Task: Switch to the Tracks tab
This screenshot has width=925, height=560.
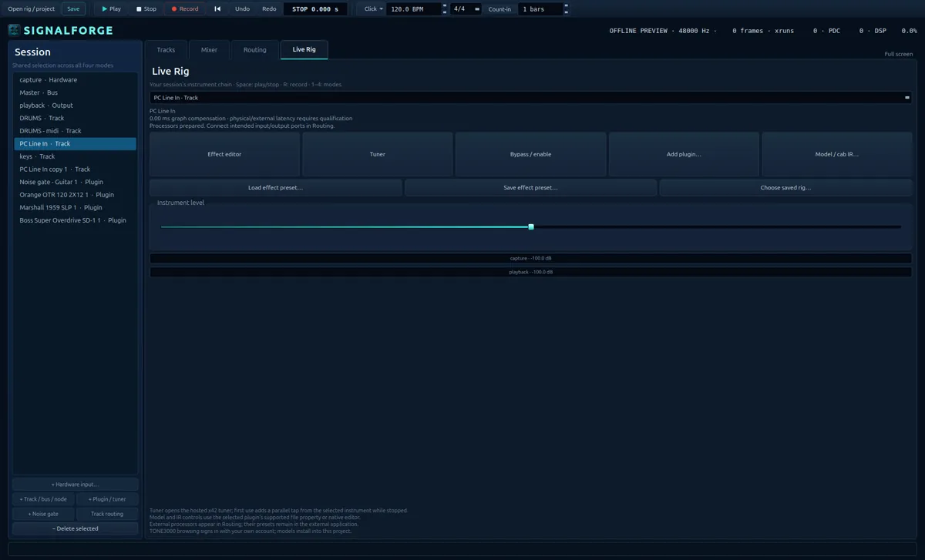Action: (x=166, y=50)
